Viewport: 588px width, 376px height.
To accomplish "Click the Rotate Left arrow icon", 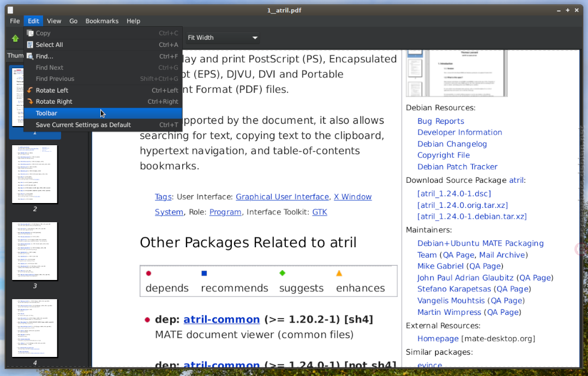I will click(x=30, y=90).
